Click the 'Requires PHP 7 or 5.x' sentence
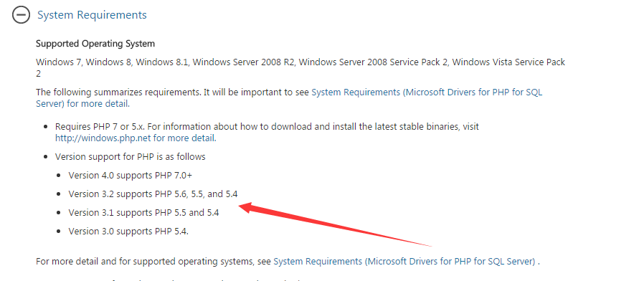Image resolution: width=644 pixels, height=281 pixels. coord(267,127)
